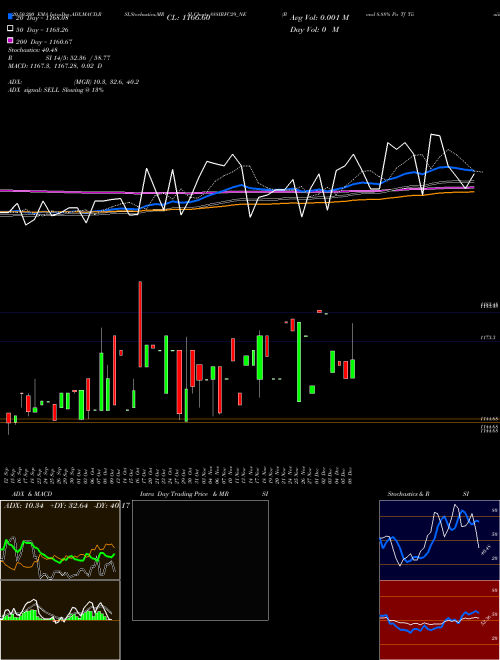Click the 'Stochastics: 40.48' reading
The width and height of the screenshot is (500, 660).
(x=33, y=50)
